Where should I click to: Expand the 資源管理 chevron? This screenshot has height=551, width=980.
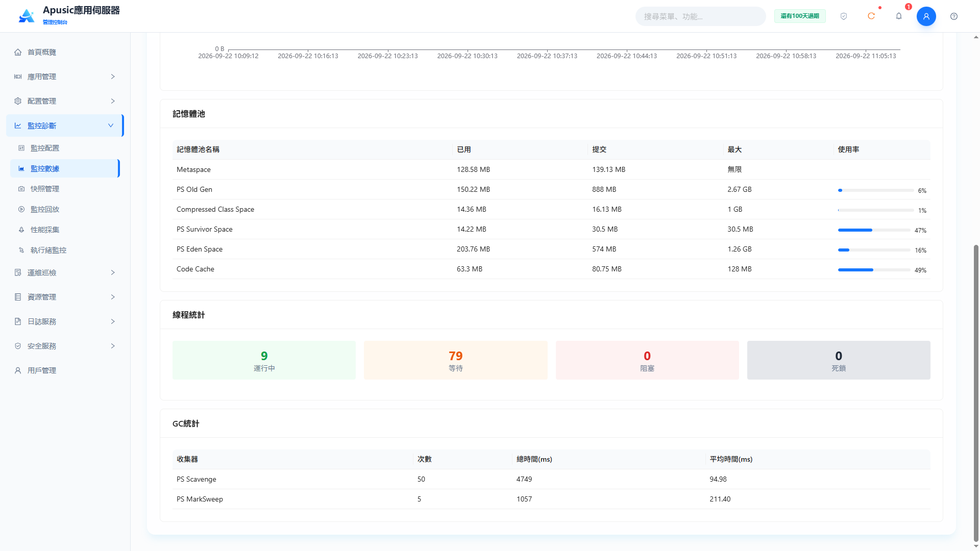pos(113,297)
